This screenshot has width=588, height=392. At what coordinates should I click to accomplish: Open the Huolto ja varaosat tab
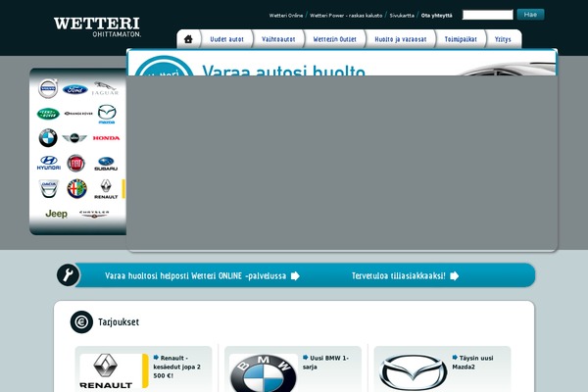point(401,39)
